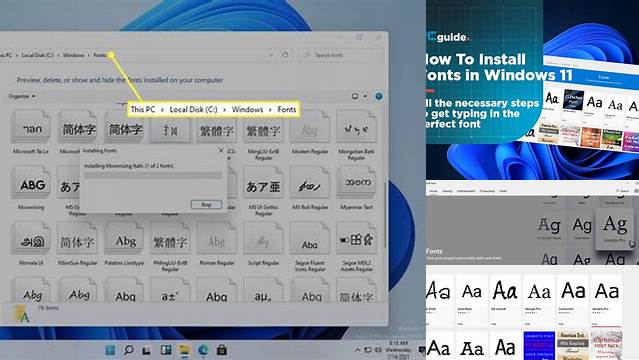This screenshot has height=360, width=639.
Task: Open taskbar Search magnifier icon
Action: (128, 350)
